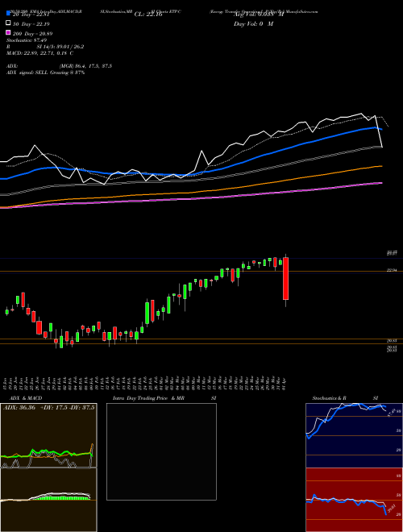The height and width of the screenshot is (532, 403).
Task: Click the blue 20 Day legend swatch
Action: pyautogui.click(x=9, y=14)
